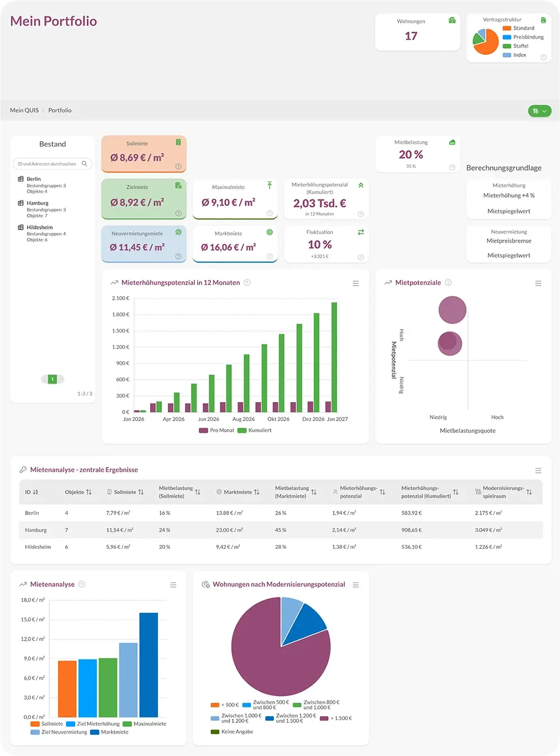Image resolution: width=560 pixels, height=756 pixels.
Task: Click help icon next to Mietpotenziale title
Action: coord(448,283)
